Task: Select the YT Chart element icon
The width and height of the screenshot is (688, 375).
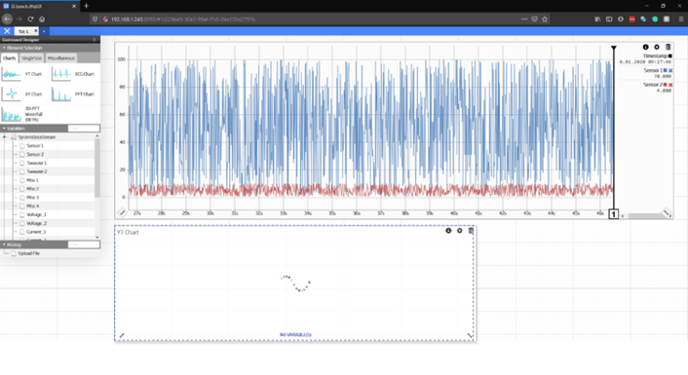Action: (11, 74)
